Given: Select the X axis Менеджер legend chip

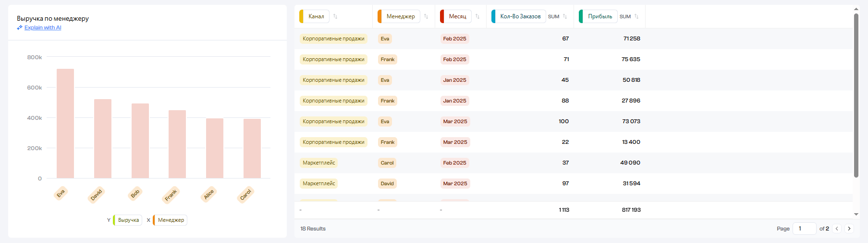Looking at the screenshot, I should [170, 220].
